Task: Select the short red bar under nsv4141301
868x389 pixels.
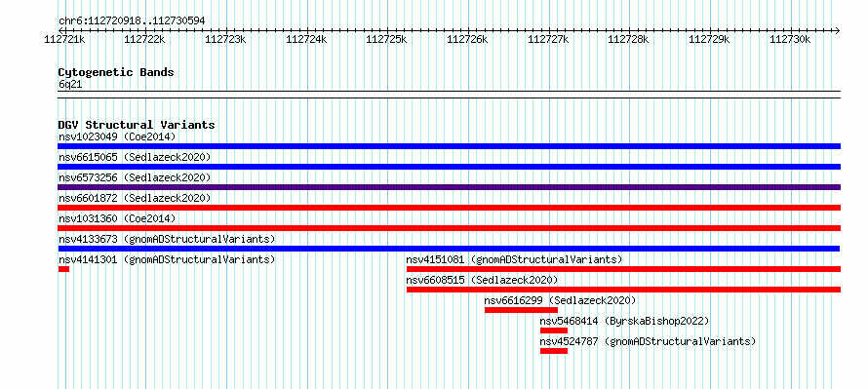Action: coord(63,269)
